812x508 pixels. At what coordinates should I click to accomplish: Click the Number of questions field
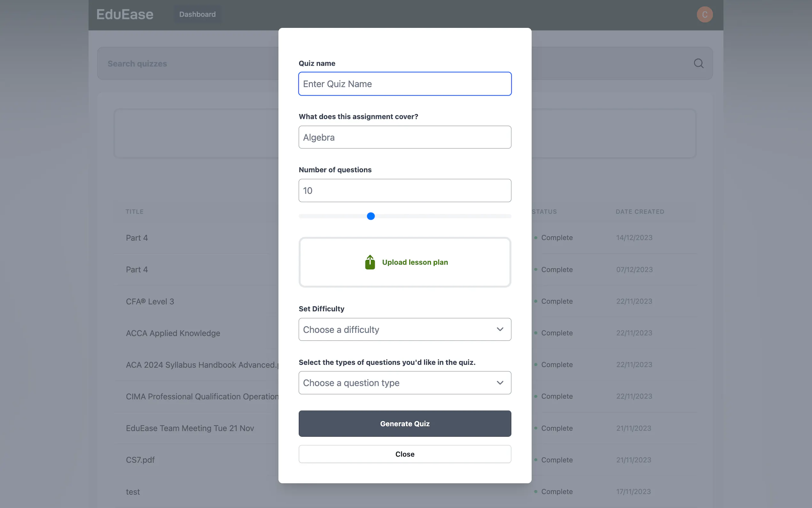point(405,191)
